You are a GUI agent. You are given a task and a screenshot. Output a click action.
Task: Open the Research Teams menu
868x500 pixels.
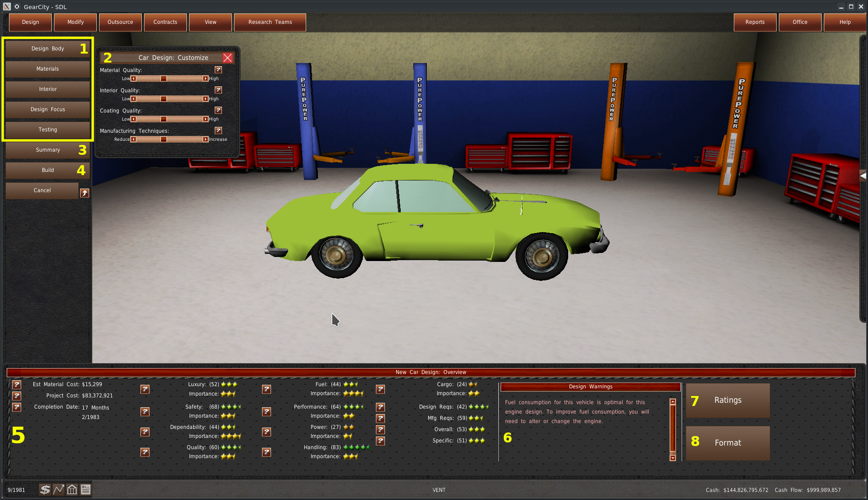click(270, 22)
